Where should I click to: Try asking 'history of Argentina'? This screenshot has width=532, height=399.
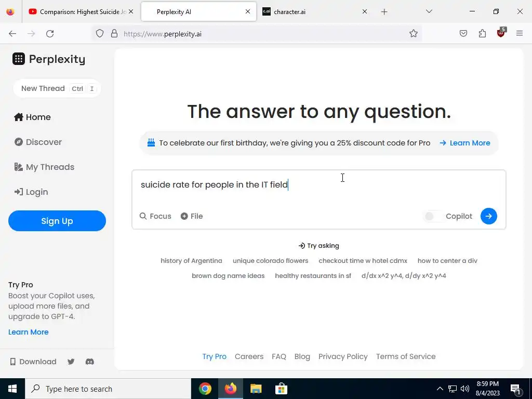(x=191, y=261)
